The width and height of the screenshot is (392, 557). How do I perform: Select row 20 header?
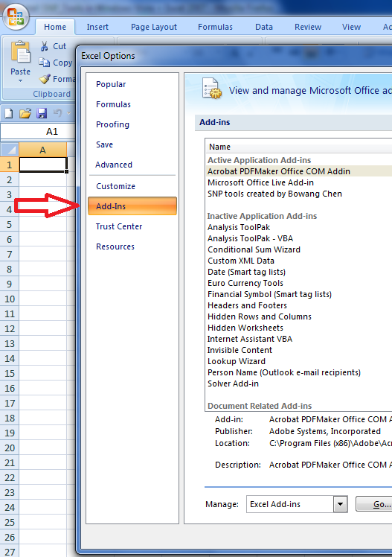point(9,448)
